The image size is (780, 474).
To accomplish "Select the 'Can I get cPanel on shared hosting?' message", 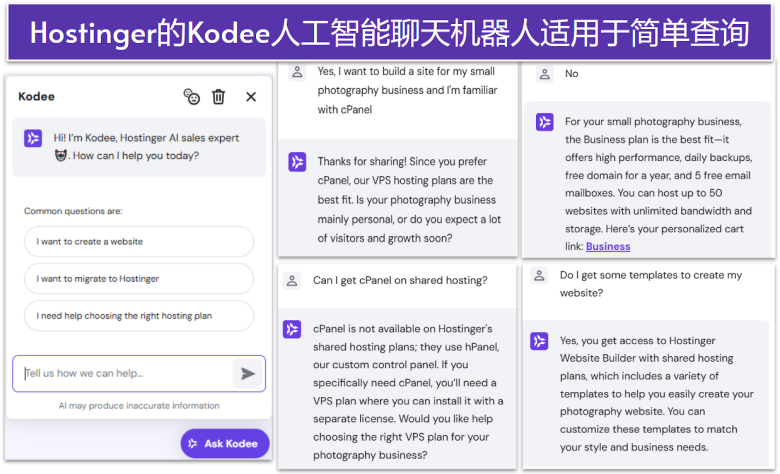I will coord(400,281).
